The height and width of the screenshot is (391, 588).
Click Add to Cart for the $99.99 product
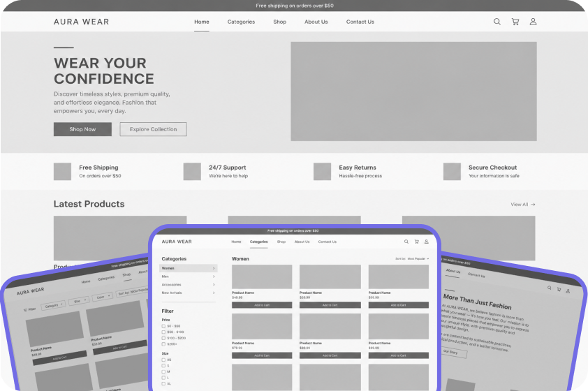pos(399,355)
